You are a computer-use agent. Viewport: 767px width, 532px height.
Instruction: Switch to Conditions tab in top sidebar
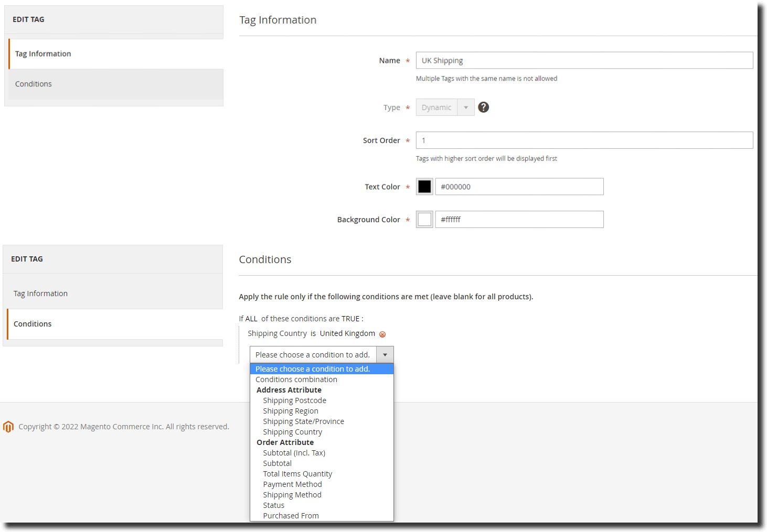click(34, 84)
